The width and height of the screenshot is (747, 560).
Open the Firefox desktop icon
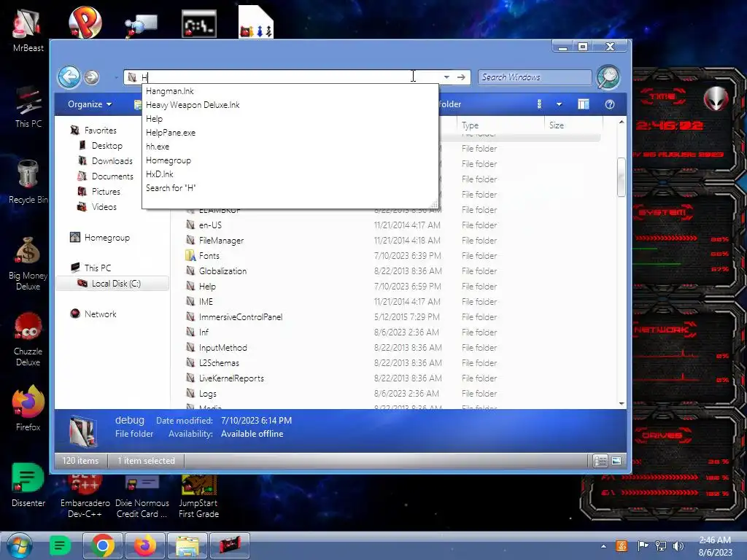point(28,408)
